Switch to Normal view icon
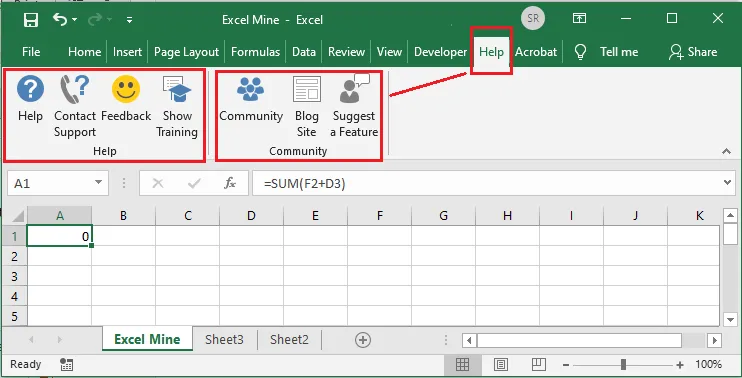 tap(462, 364)
